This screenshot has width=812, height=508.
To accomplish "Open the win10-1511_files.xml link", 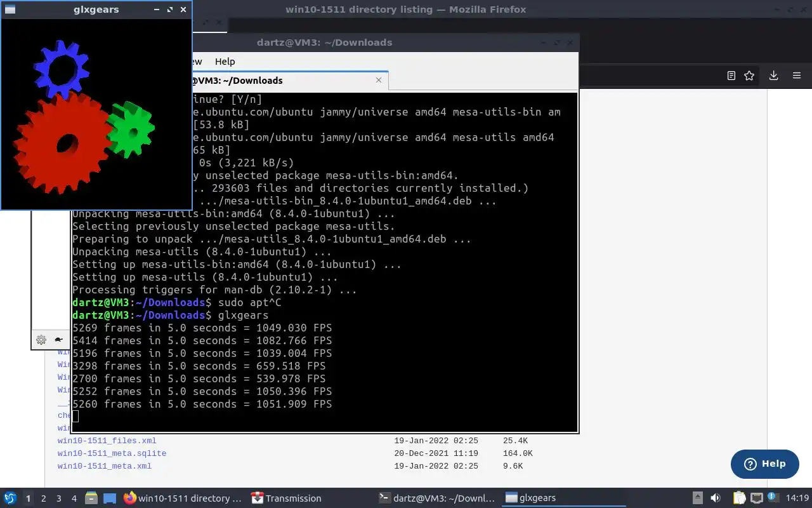I will click(107, 441).
